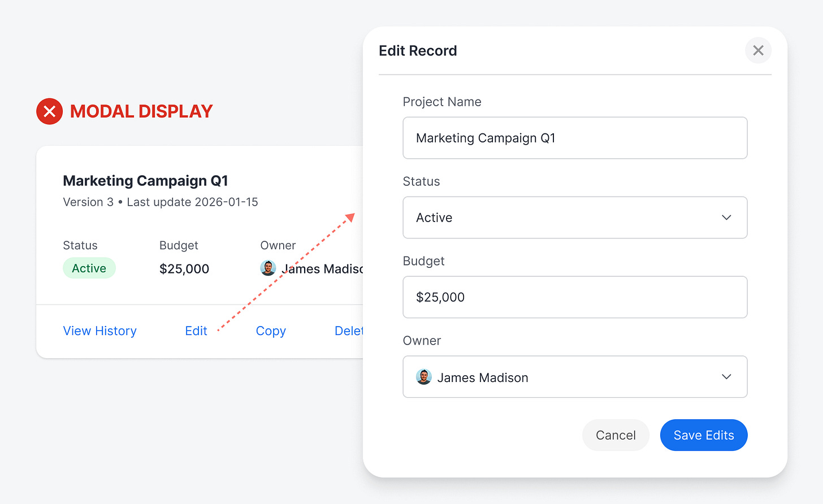The width and height of the screenshot is (823, 504).
Task: Close the Edit Record modal
Action: coord(758,51)
